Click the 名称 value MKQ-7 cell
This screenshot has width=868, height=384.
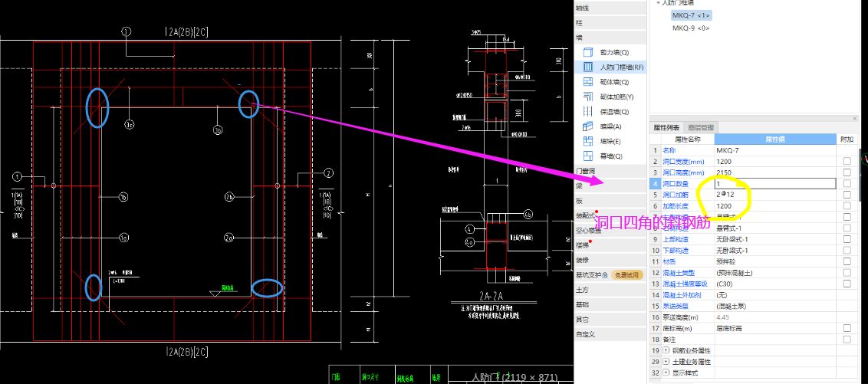coord(775,150)
